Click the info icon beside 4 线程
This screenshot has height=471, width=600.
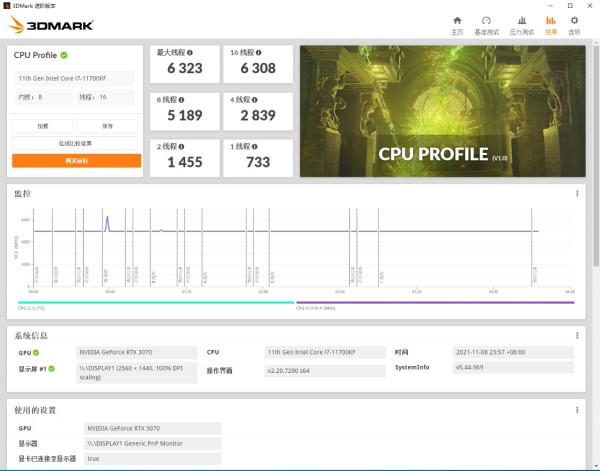[x=256, y=100]
